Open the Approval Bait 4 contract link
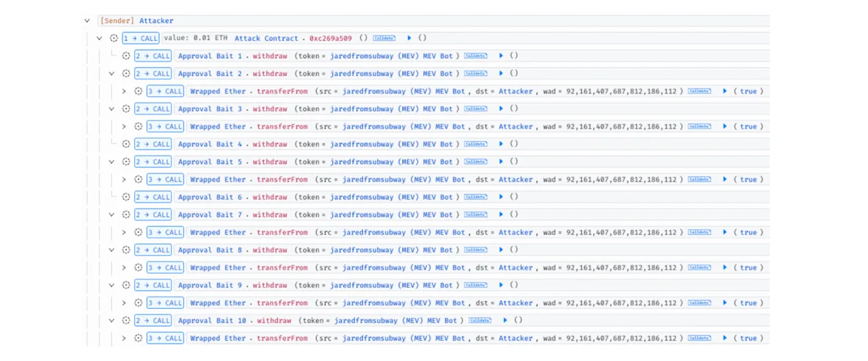The height and width of the screenshot is (361, 868). pos(210,144)
